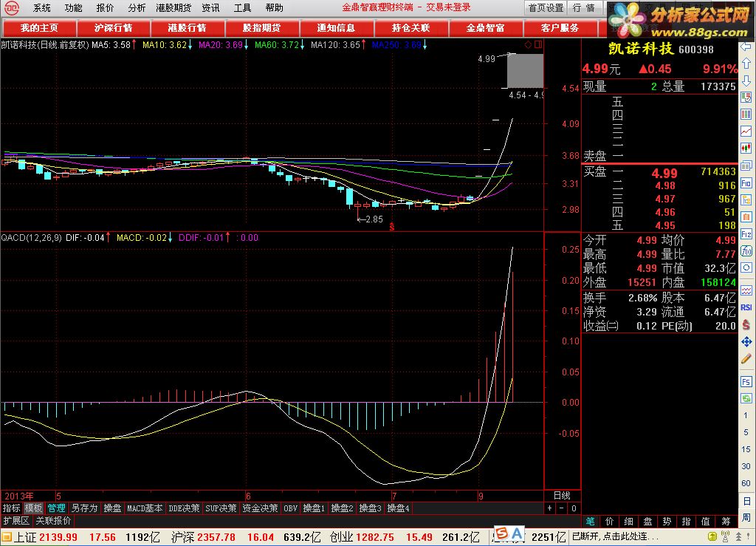This screenshot has height=546, width=756.
Task: Click the 0 reset button beside plus/minus
Action: [574, 508]
